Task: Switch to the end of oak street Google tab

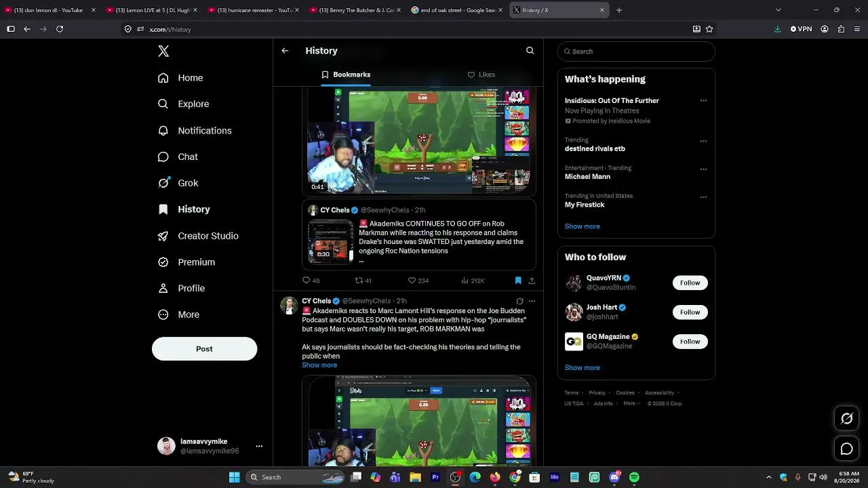Action: tap(456, 10)
